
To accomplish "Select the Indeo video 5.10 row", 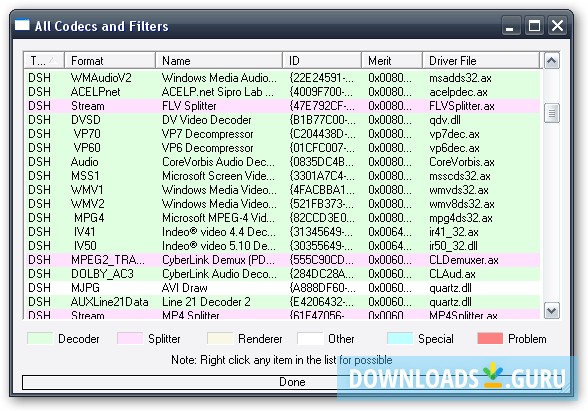I will 282,246.
